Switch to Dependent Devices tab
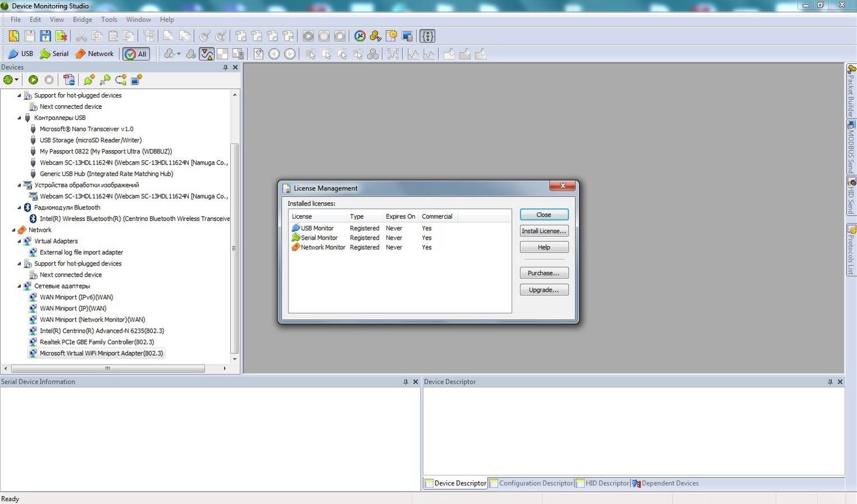Screen dimensions: 857x504 (665, 483)
